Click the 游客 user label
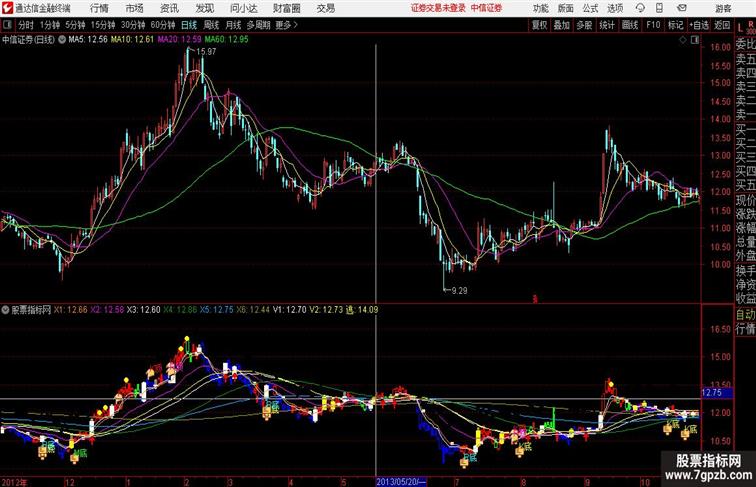The image size is (756, 487). click(x=723, y=8)
